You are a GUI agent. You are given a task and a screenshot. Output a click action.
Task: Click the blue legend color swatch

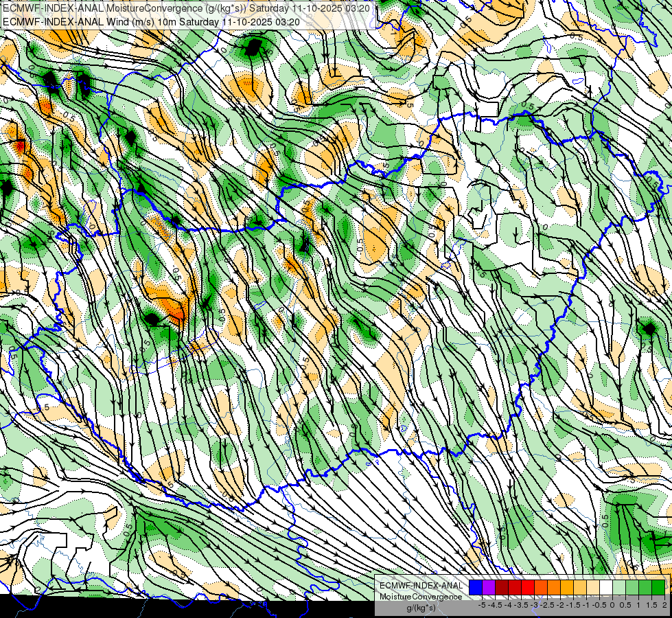coord(476,587)
